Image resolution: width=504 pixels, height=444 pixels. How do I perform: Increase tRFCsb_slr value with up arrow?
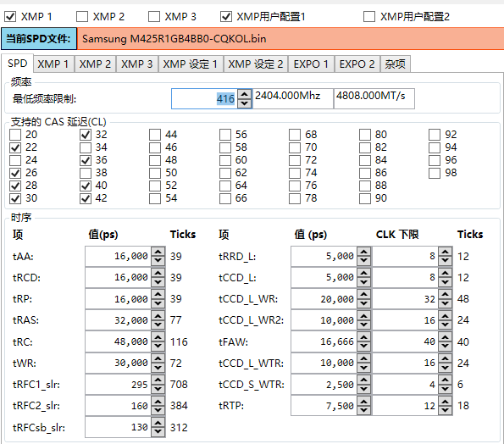pos(158,422)
